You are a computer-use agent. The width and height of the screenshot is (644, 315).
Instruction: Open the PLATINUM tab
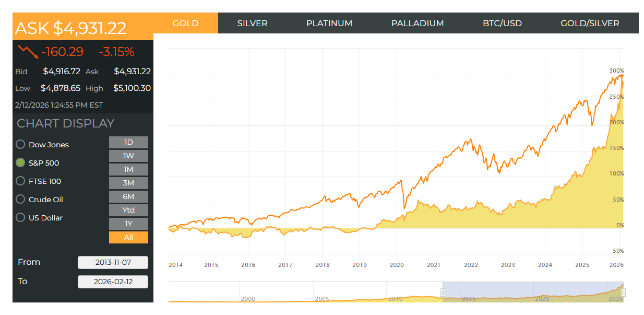point(329,24)
